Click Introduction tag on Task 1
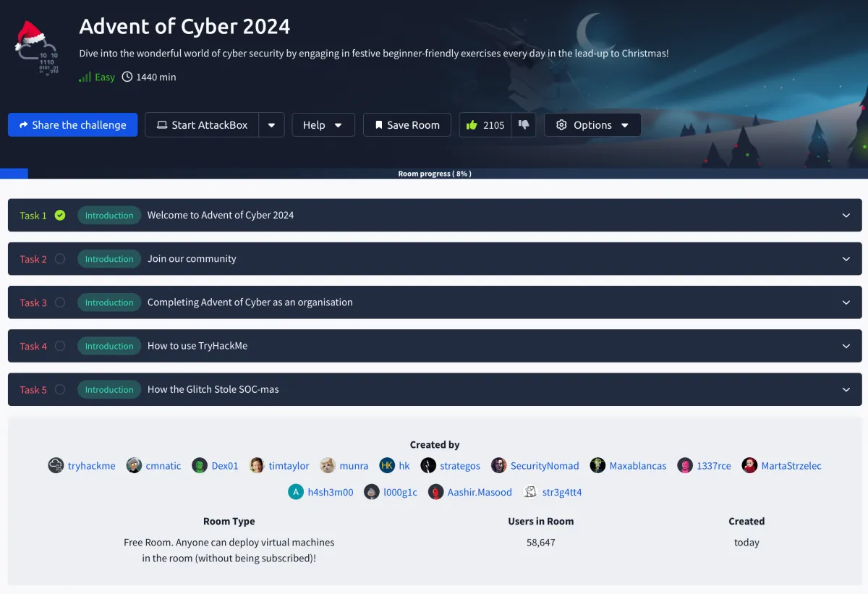Image resolution: width=868 pixels, height=594 pixels. (x=109, y=215)
